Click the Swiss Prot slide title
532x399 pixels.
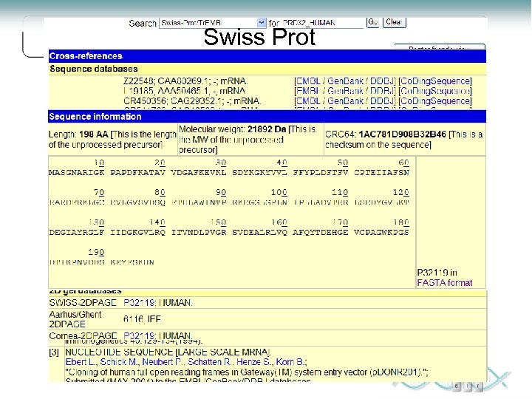(259, 37)
